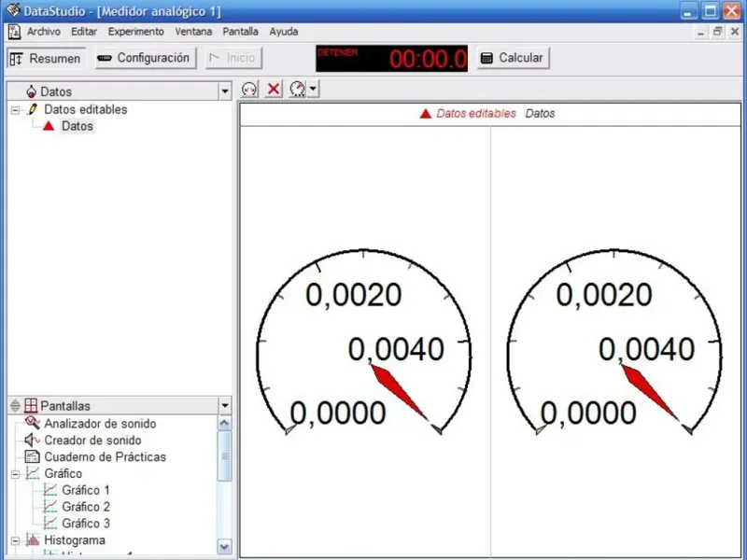Click the Calcular button
Screen dimensions: 747x560
[513, 58]
